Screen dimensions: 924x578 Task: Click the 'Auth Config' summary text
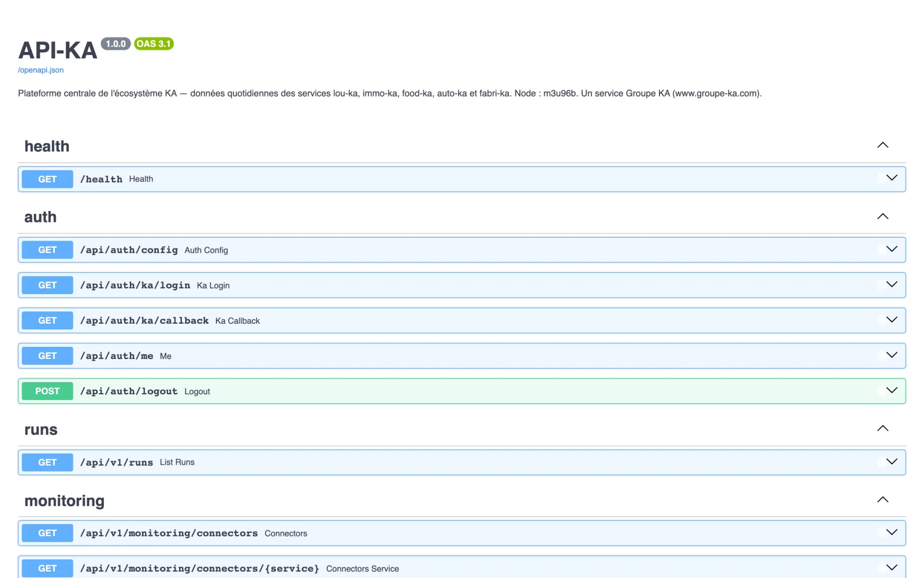tap(206, 250)
